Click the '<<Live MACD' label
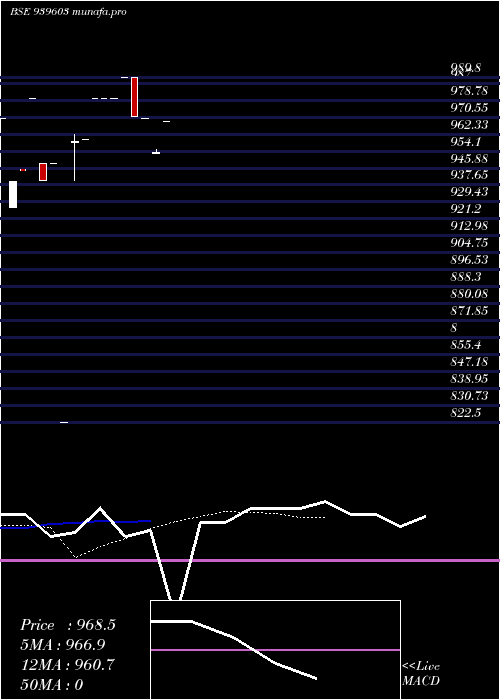 click(x=421, y=674)
